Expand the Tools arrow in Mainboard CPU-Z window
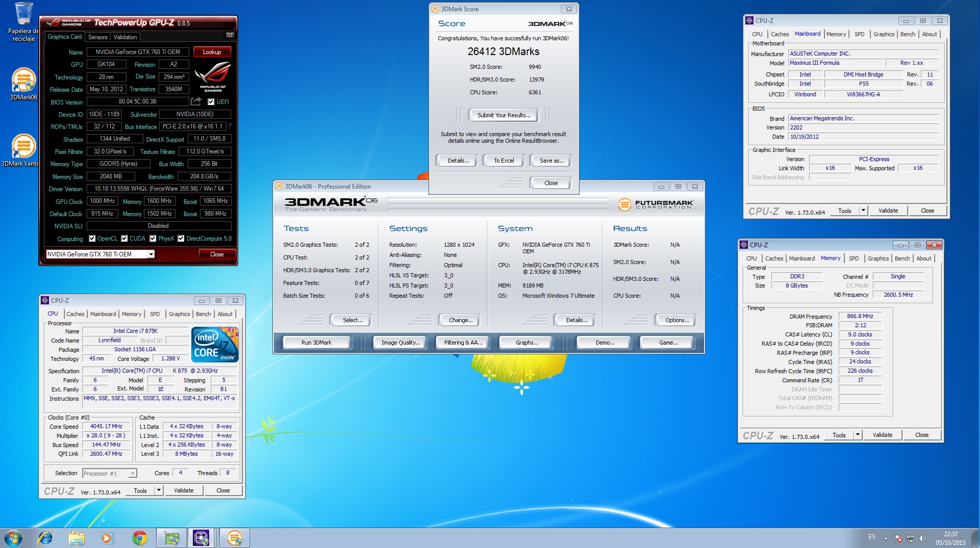The height and width of the screenshot is (548, 980). [x=863, y=211]
